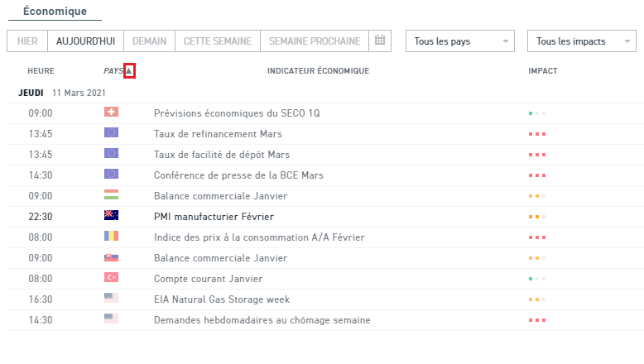Open the calendar date picker icon

click(x=380, y=41)
